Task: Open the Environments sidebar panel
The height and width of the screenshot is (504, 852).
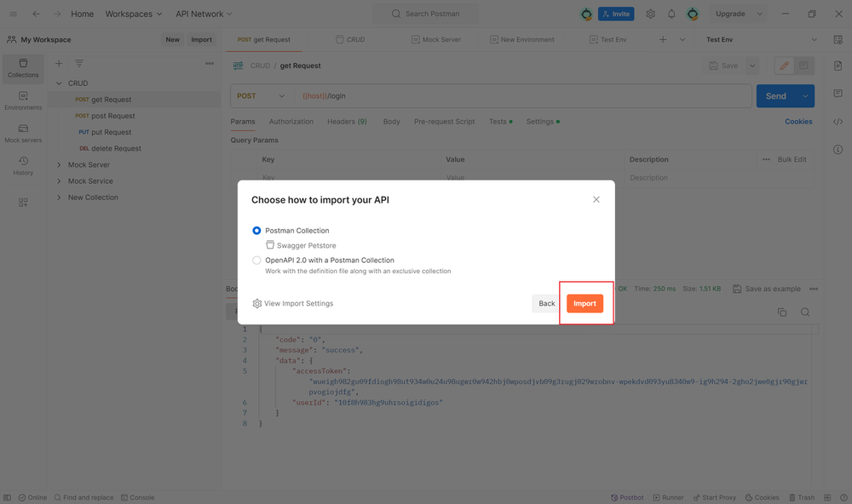Action: 23,100
